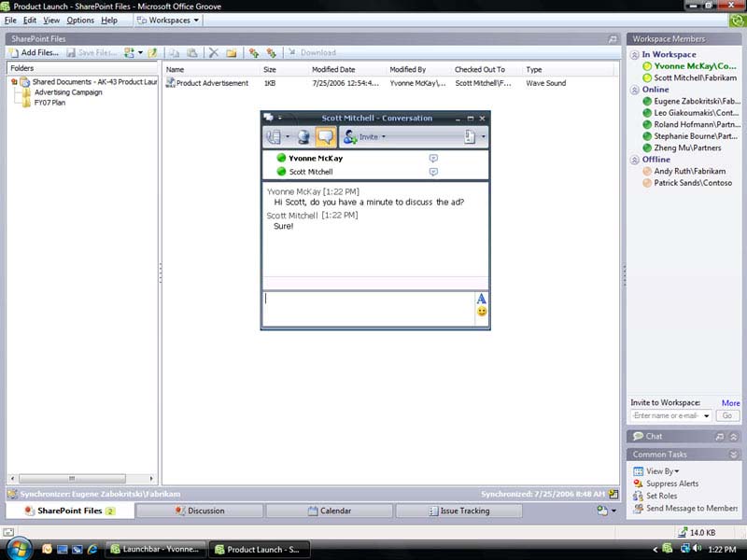This screenshot has height=560, width=747.
Task: Expand the Workspaces dropdown
Action: point(169,20)
